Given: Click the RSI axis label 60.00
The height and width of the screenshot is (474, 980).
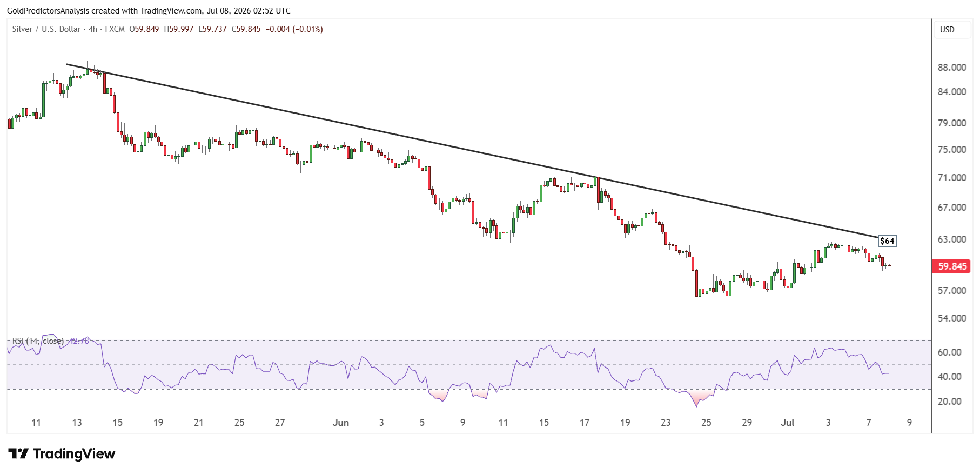Looking at the screenshot, I should tap(950, 352).
